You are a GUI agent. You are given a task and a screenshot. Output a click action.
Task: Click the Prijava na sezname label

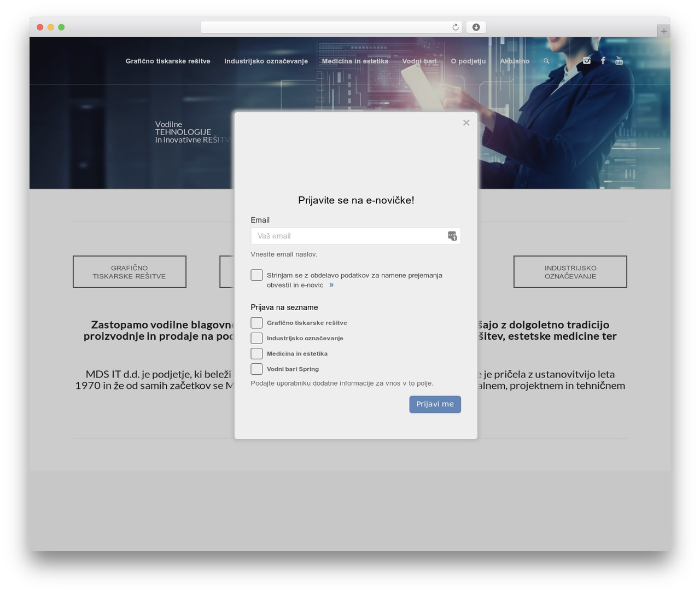point(284,307)
